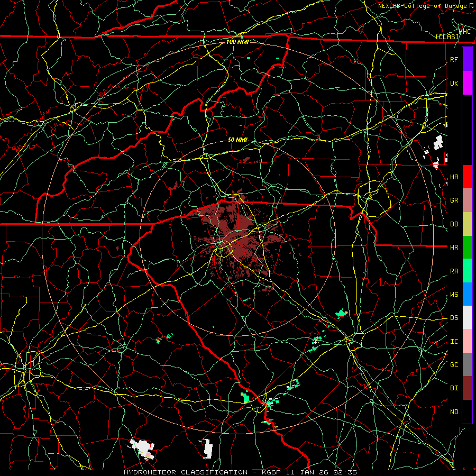476x476 pixels.
Task: Click the "02:35" timestamp text
Action: coord(345,472)
